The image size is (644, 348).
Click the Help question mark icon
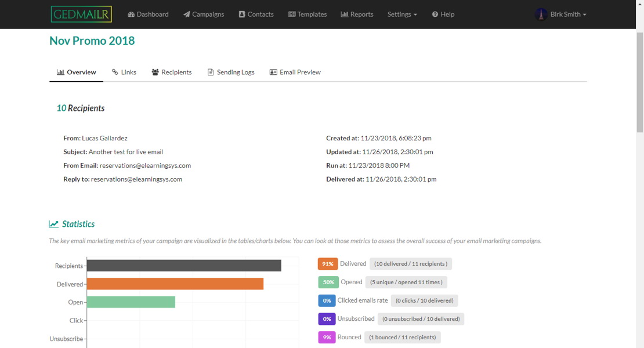(435, 14)
